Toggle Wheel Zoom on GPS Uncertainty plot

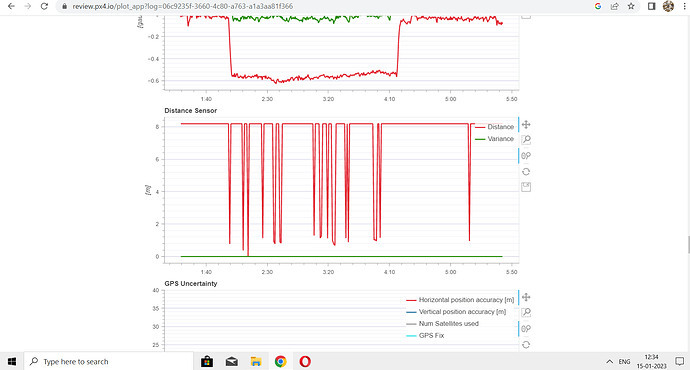point(526,329)
